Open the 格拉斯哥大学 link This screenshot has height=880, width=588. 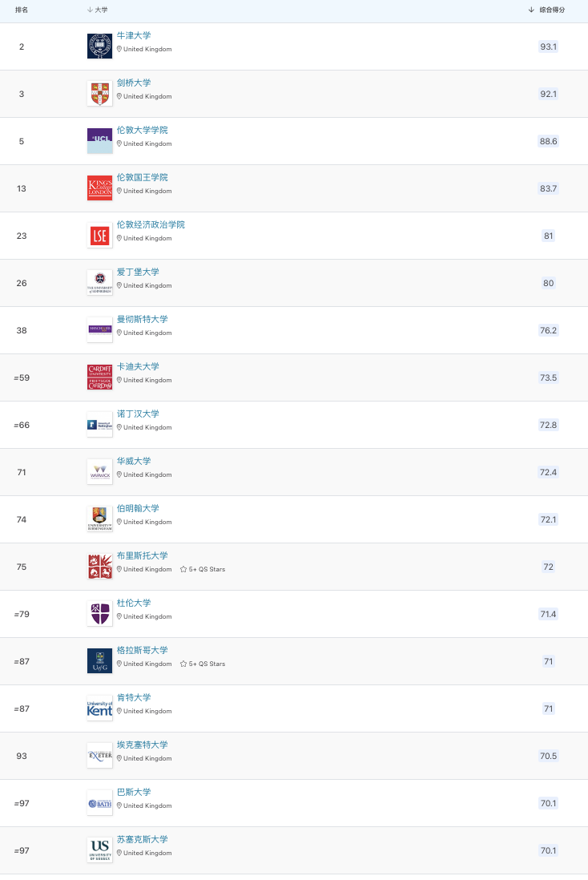(x=142, y=650)
